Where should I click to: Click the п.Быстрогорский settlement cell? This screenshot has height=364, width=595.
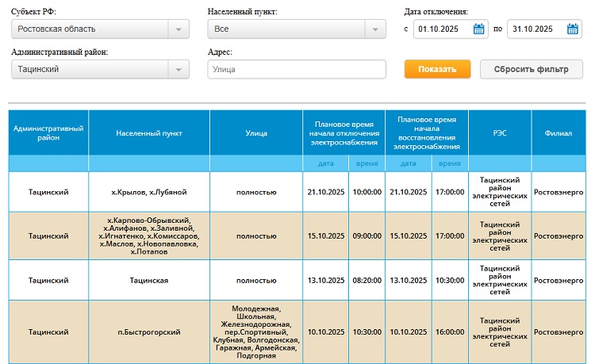pyautogui.click(x=149, y=332)
